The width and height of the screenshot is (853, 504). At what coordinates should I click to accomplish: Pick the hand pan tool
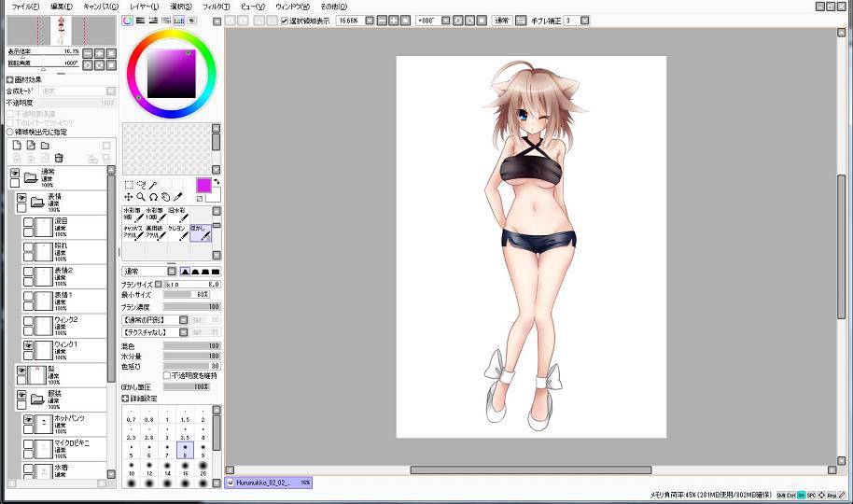click(x=165, y=197)
